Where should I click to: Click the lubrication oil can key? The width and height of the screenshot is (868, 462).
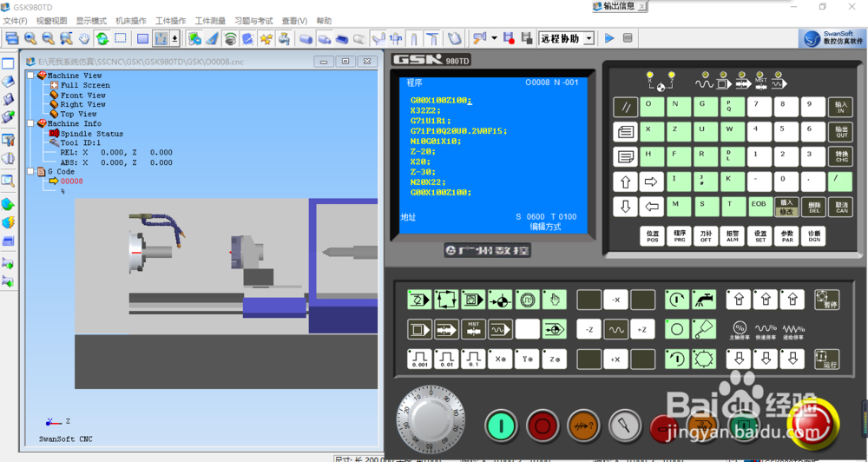point(704,329)
